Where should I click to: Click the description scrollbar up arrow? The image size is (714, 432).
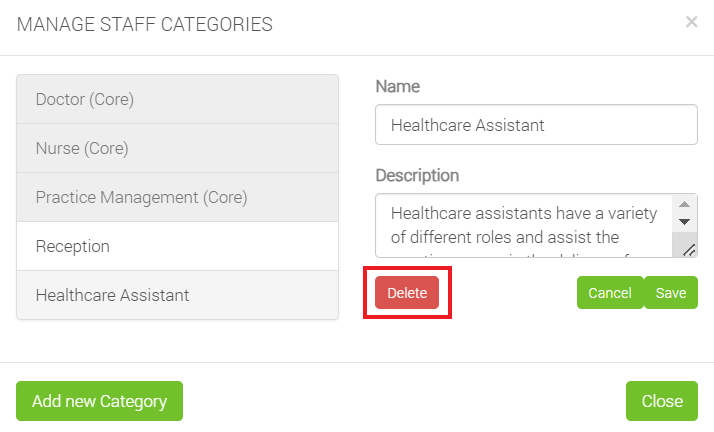(x=684, y=203)
